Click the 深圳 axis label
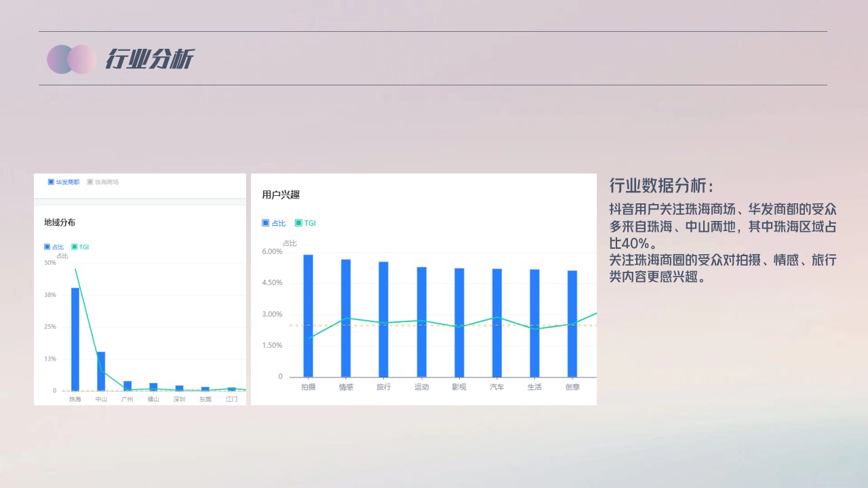 point(179,399)
